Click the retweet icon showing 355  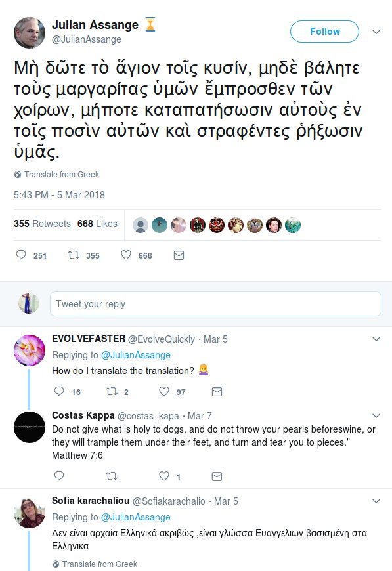click(72, 255)
